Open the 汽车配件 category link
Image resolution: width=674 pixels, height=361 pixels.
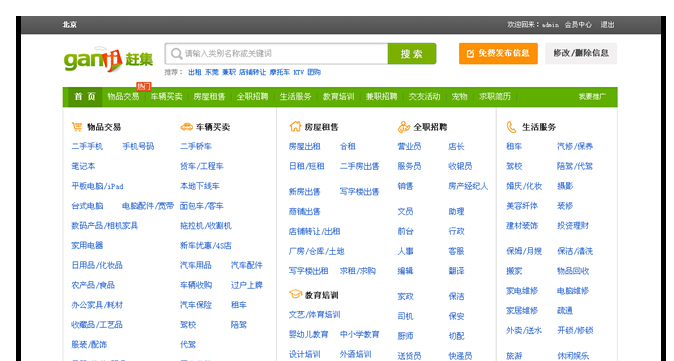point(247,265)
